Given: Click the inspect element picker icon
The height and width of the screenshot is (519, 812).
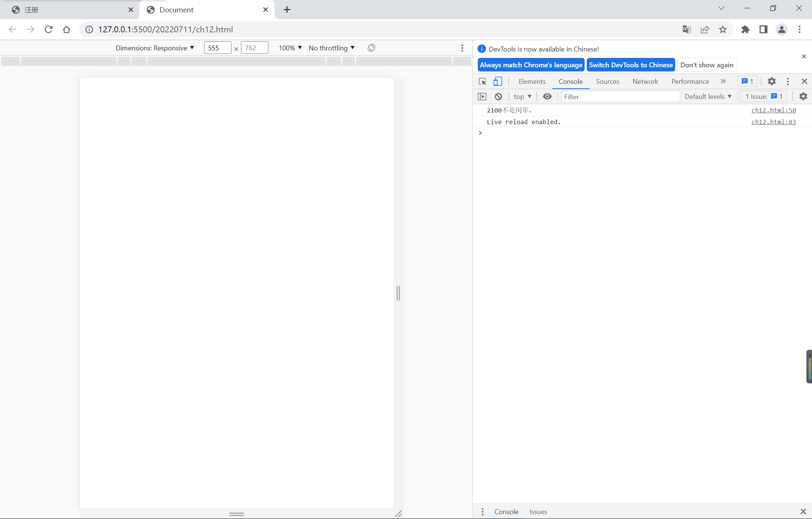Looking at the screenshot, I should point(483,82).
